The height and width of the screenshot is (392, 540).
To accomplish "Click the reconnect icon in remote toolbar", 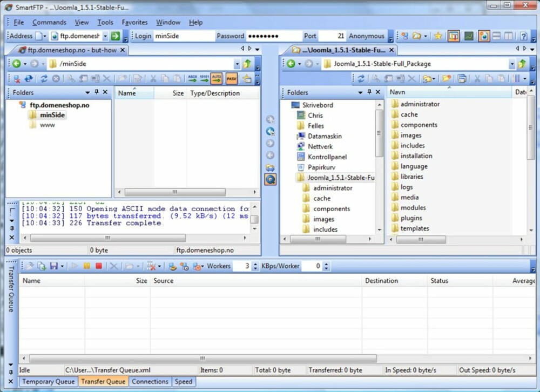I will point(29,79).
